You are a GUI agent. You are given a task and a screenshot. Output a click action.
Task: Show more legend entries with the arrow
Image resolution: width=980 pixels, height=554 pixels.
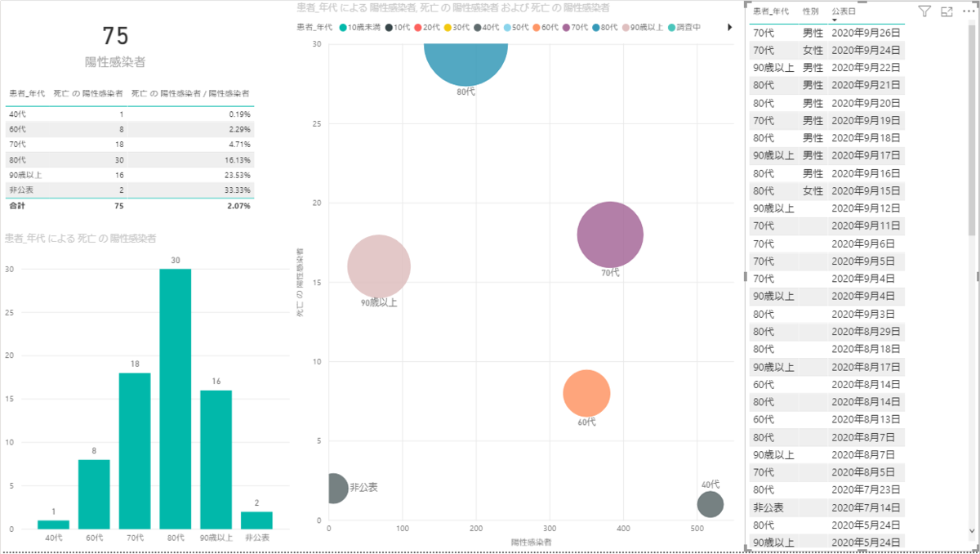[729, 27]
